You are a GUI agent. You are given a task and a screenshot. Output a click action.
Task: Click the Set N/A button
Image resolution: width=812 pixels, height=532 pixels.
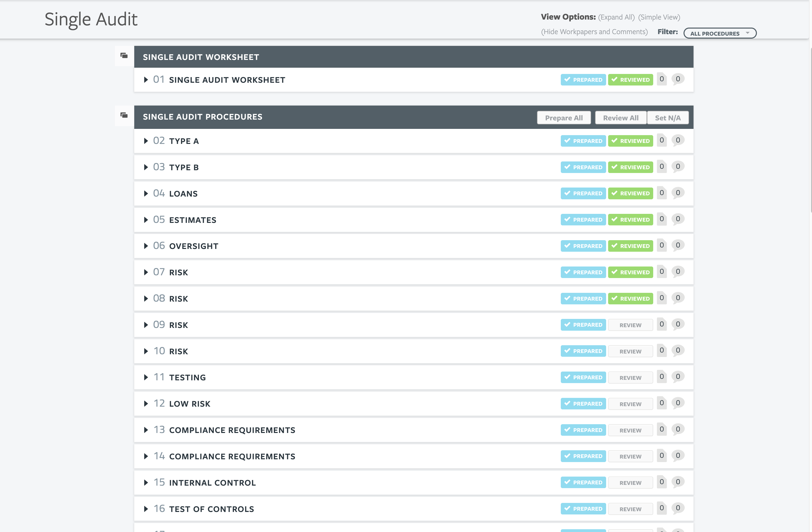pos(668,118)
